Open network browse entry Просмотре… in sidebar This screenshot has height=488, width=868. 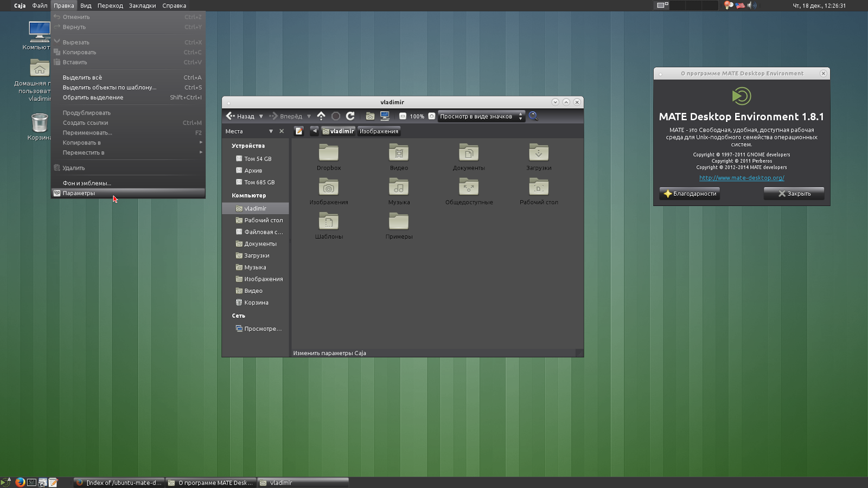click(x=255, y=329)
